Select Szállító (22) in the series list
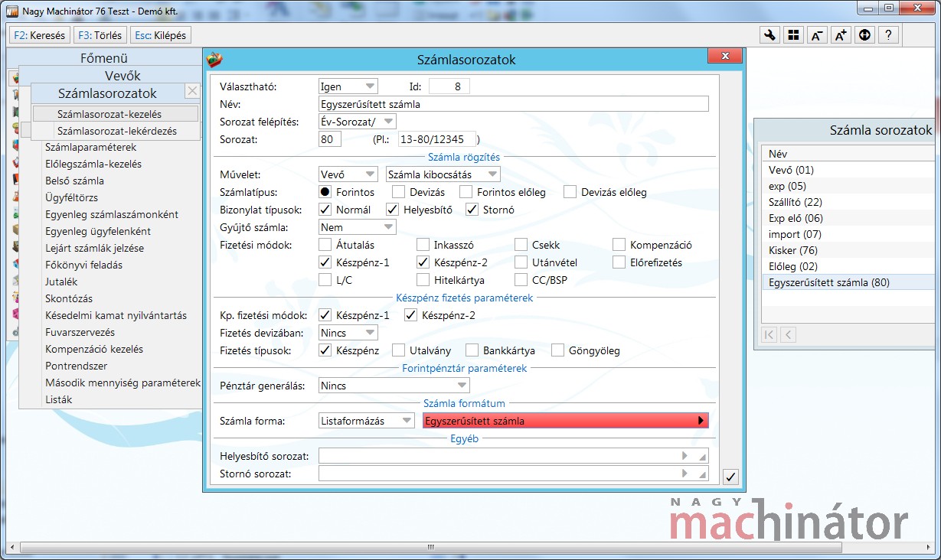Viewport: 941px width, 560px height. coord(850,202)
